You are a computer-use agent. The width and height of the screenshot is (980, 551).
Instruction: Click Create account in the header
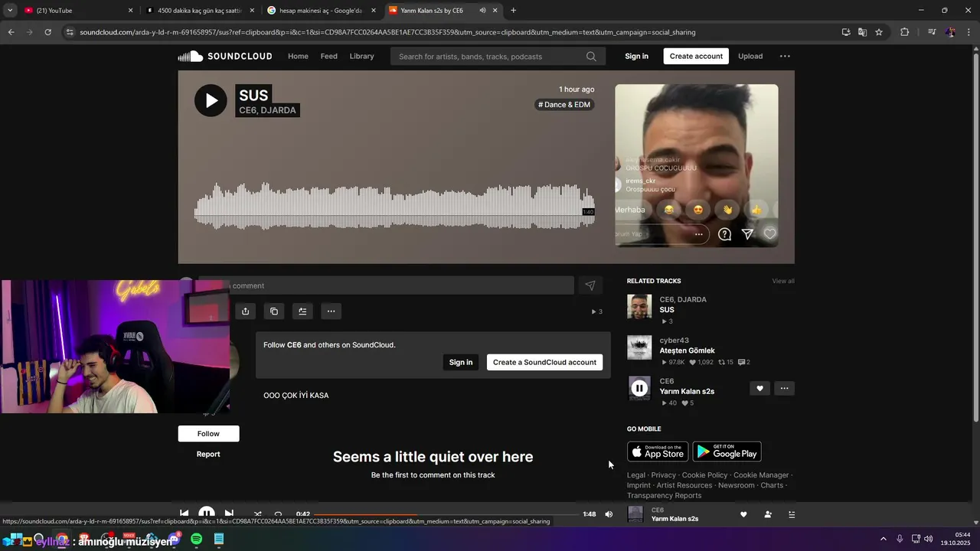[696, 56]
